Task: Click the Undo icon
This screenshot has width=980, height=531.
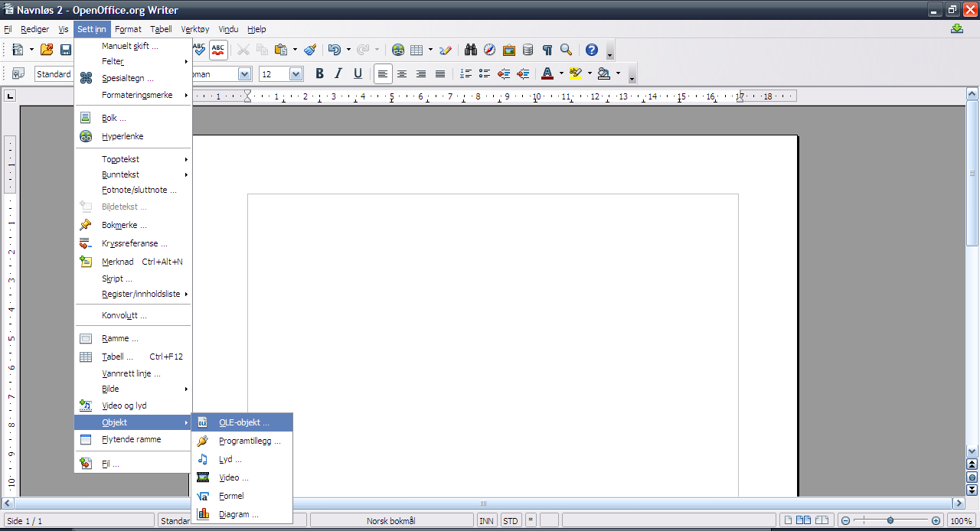Action: tap(335, 50)
